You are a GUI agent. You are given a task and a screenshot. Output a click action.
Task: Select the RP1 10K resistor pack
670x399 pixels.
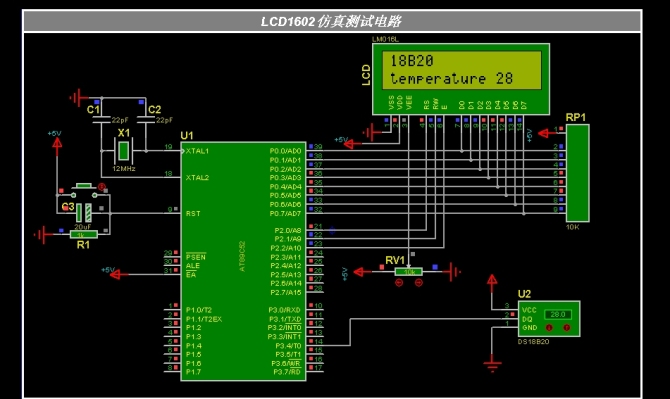(x=578, y=173)
